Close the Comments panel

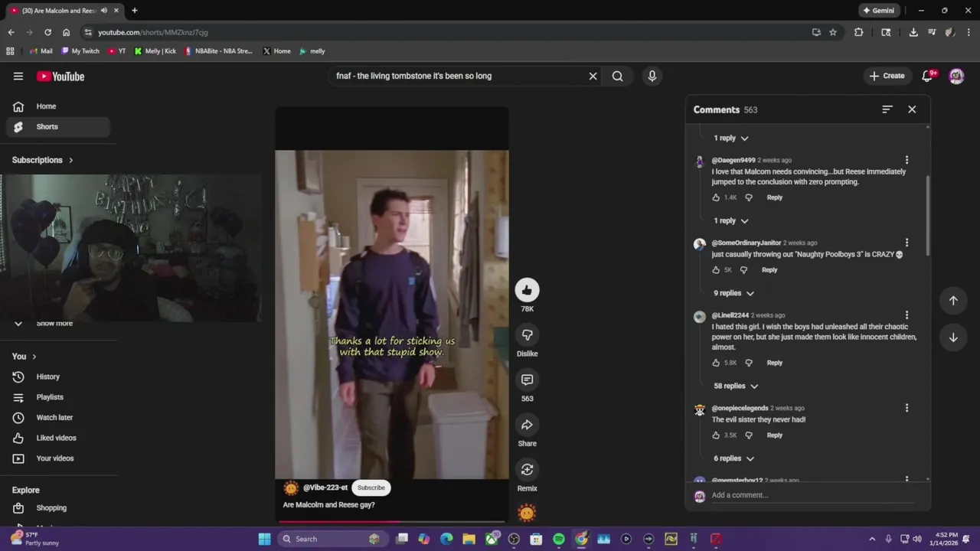[912, 109]
